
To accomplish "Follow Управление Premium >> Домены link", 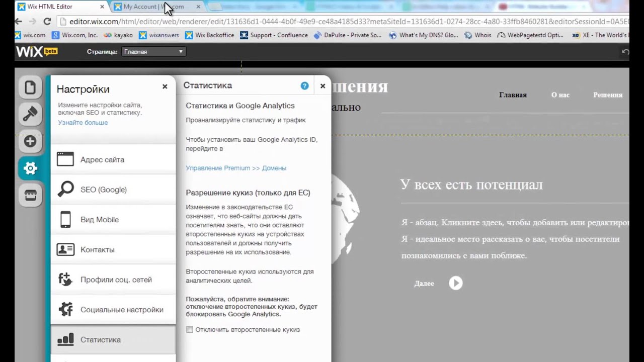I will (x=236, y=168).
